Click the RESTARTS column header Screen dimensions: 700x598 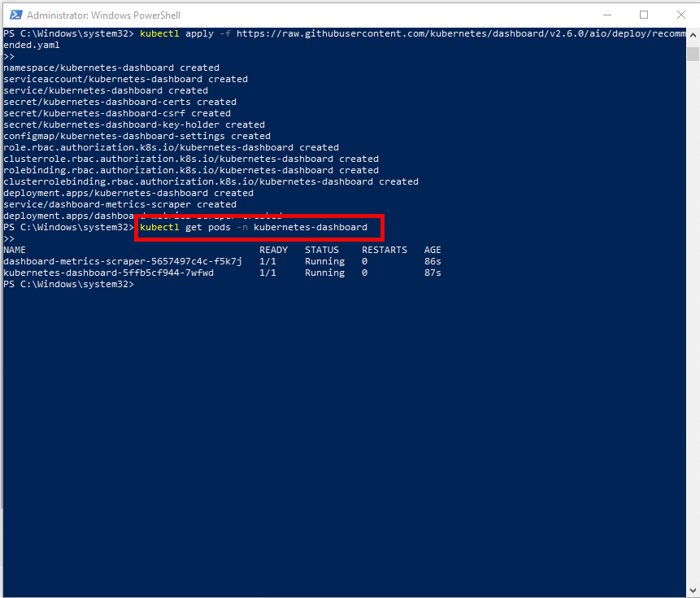[x=385, y=250]
